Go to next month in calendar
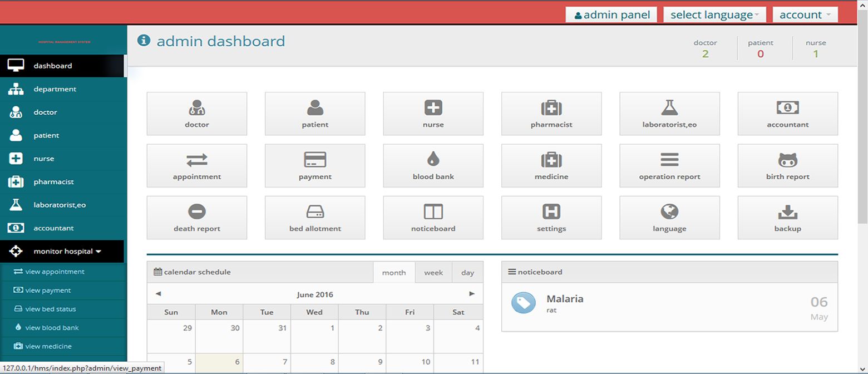 point(472,294)
